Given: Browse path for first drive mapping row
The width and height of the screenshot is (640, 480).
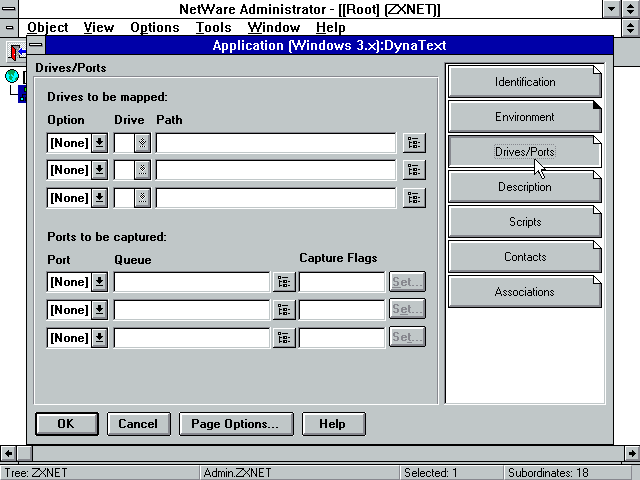Looking at the screenshot, I should 414,143.
